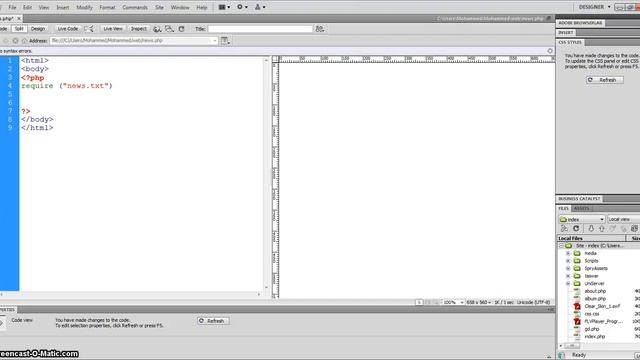Click Refresh in Properties panel
This screenshot has width=640, height=360.
(213, 321)
